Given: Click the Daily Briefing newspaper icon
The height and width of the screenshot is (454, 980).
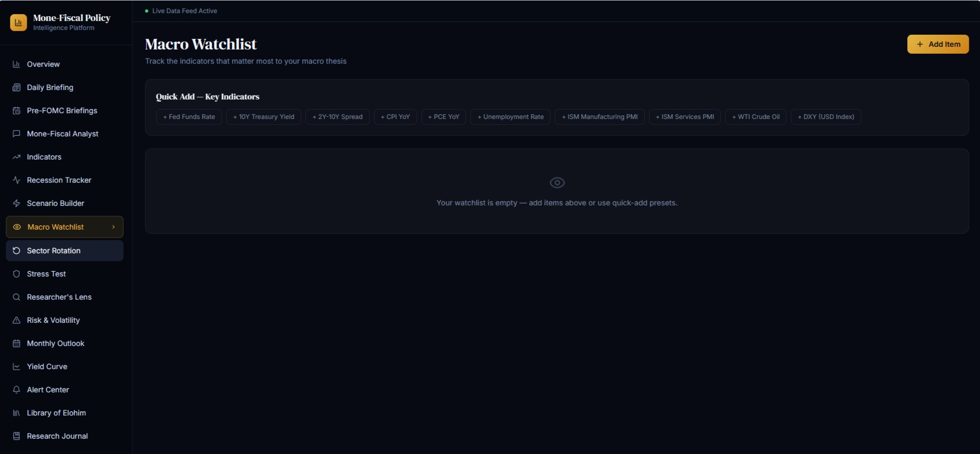Looking at the screenshot, I should coord(16,87).
